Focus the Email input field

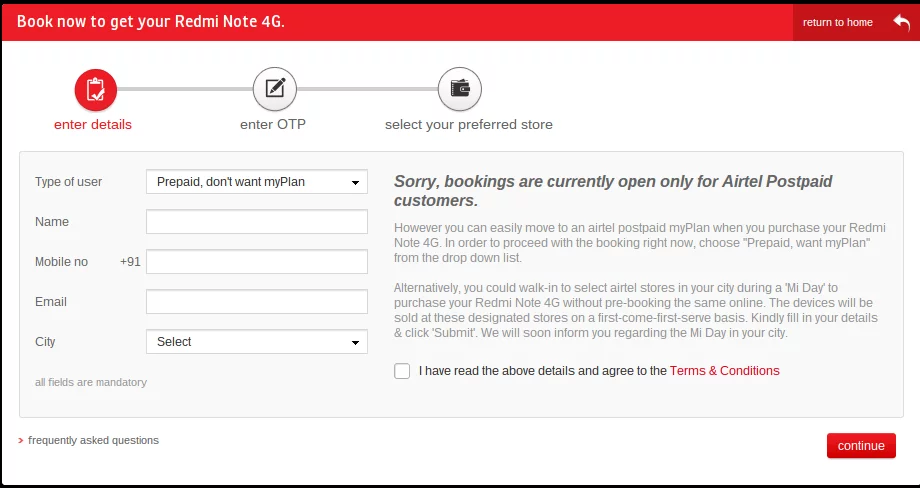coord(257,301)
